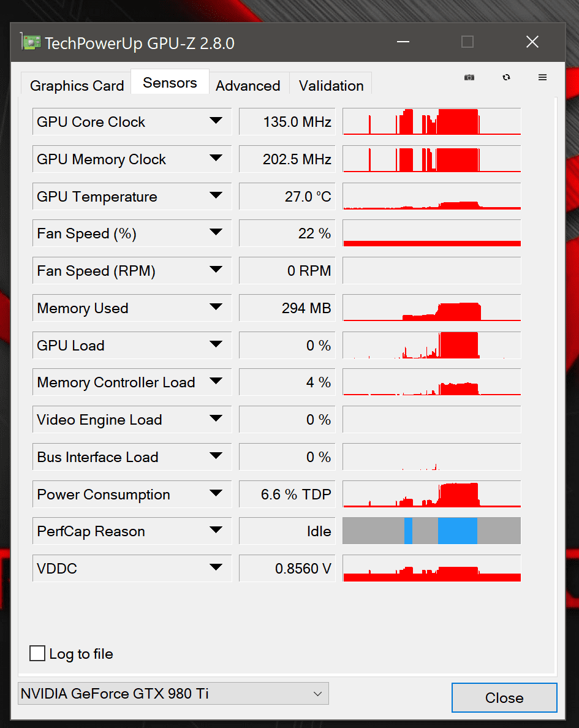Viewport: 579px width, 728px height.
Task: Switch to the Graphics Card tab
Action: click(x=77, y=85)
